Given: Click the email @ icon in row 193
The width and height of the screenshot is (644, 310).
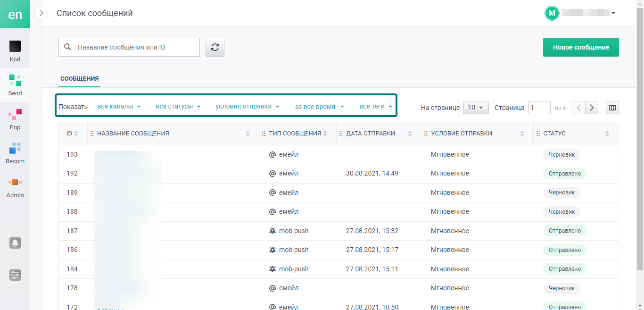Looking at the screenshot, I should 272,154.
